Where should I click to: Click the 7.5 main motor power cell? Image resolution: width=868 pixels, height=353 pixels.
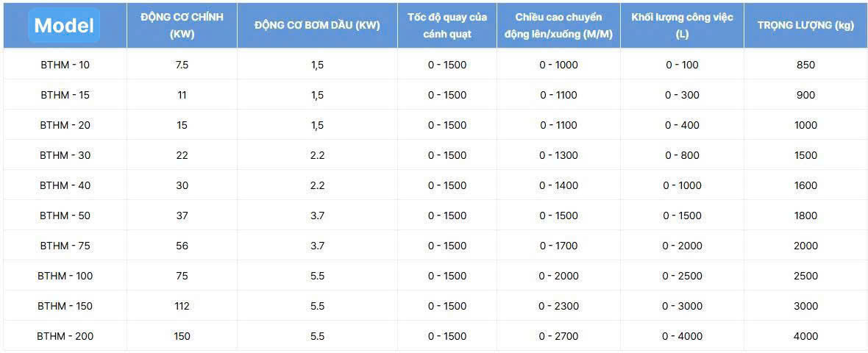click(x=182, y=65)
